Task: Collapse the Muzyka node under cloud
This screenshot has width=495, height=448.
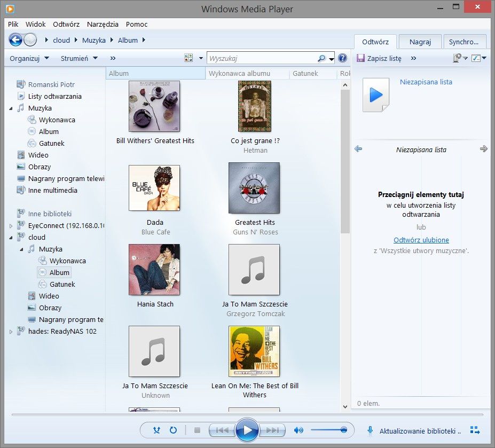Action: [21, 249]
